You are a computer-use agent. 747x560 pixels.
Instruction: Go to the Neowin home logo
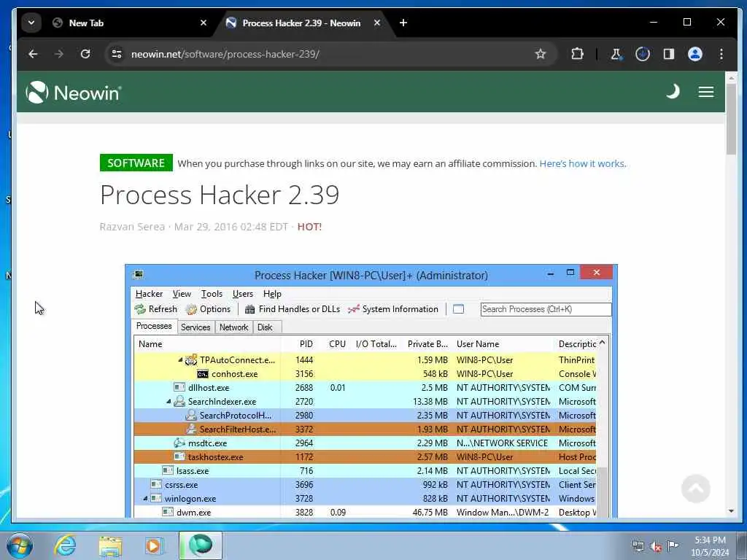pos(74,93)
